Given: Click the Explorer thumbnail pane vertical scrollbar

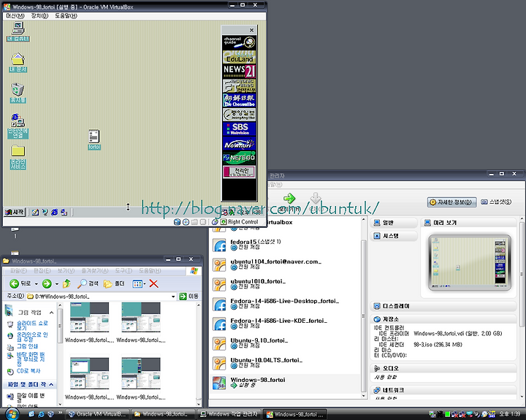Looking at the screenshot, I should (x=199, y=354).
